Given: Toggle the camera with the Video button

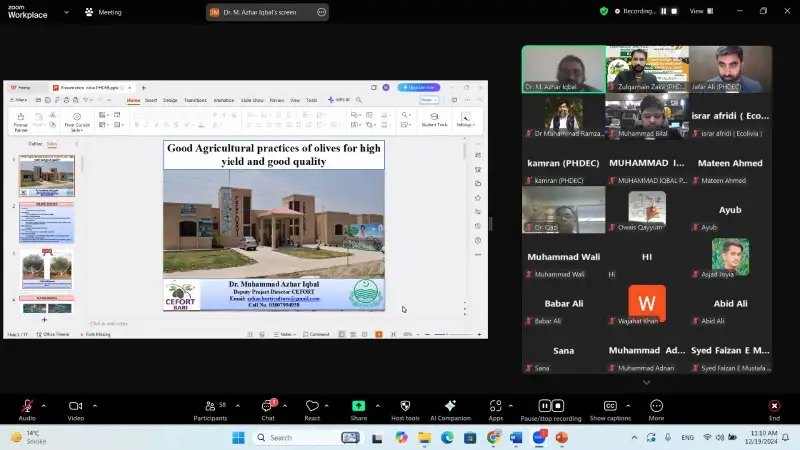Looking at the screenshot, I should (x=75, y=406).
